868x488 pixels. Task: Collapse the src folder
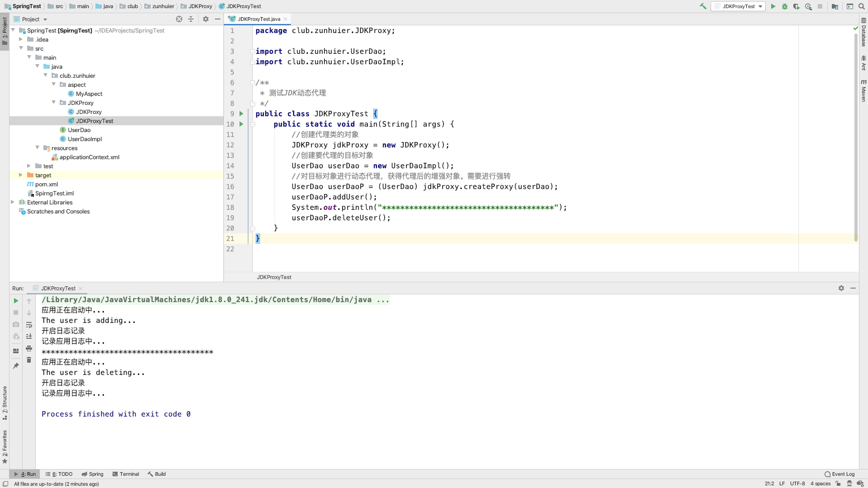(x=21, y=48)
